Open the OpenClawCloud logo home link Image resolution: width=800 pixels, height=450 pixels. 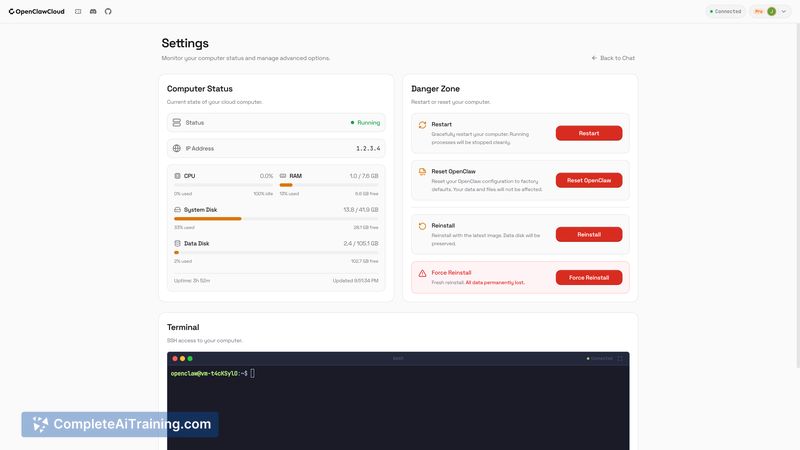point(36,11)
